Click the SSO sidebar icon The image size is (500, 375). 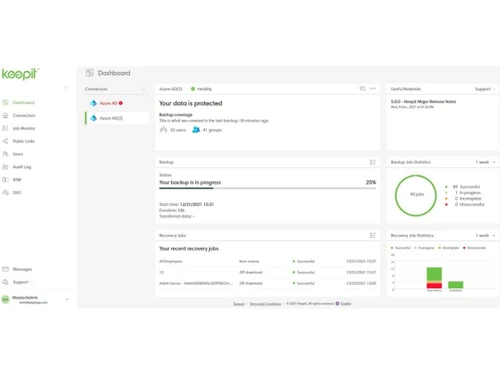5,192
